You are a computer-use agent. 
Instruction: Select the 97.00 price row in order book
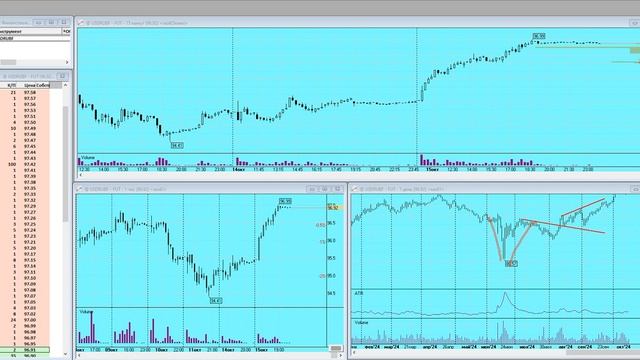click(x=25, y=320)
